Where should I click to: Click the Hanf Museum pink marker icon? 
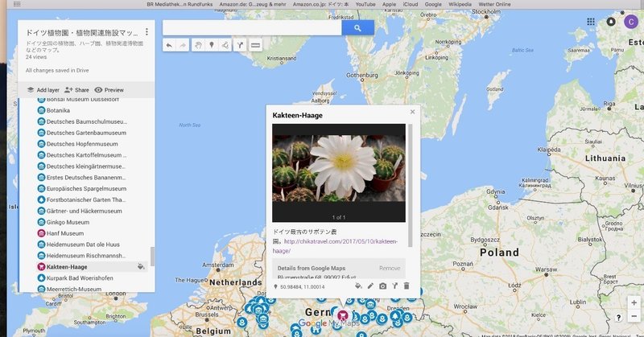pyautogui.click(x=41, y=233)
